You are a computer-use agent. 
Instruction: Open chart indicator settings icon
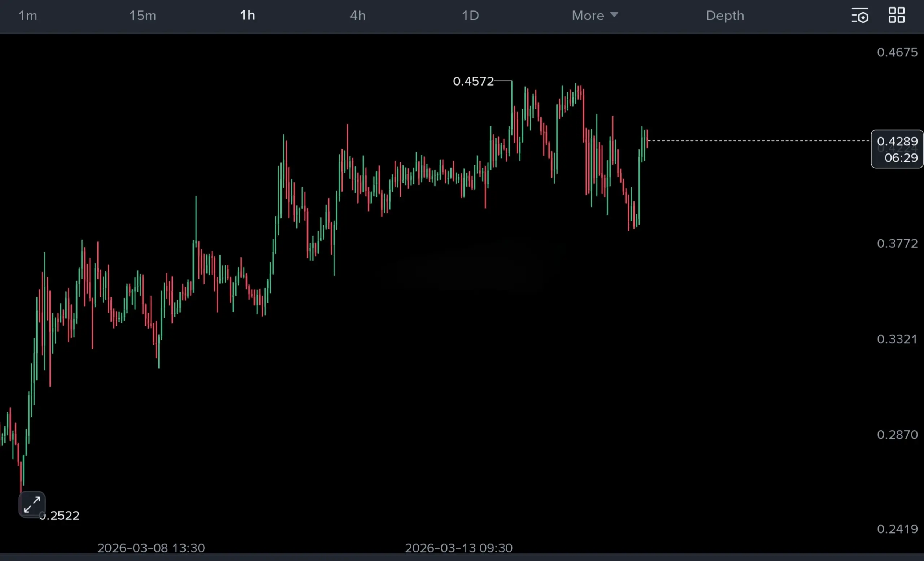[859, 16]
